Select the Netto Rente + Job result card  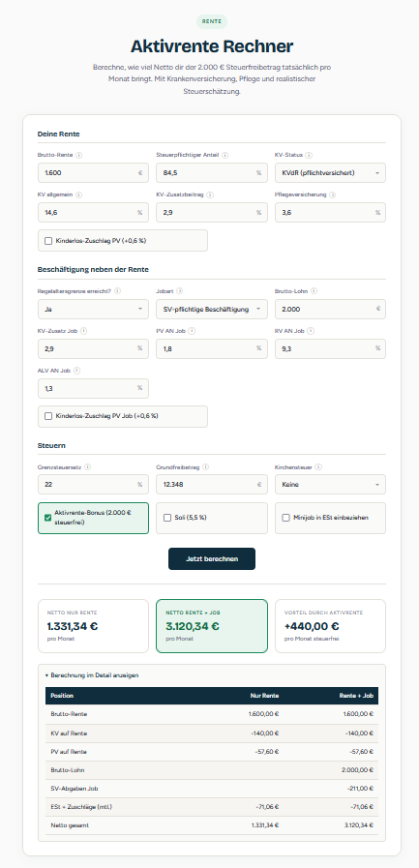pos(212,626)
